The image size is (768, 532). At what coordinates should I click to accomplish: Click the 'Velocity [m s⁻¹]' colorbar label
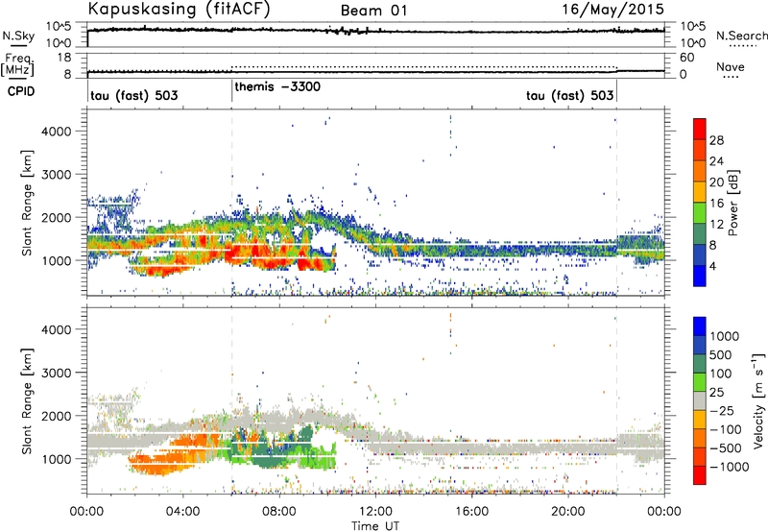click(758, 400)
